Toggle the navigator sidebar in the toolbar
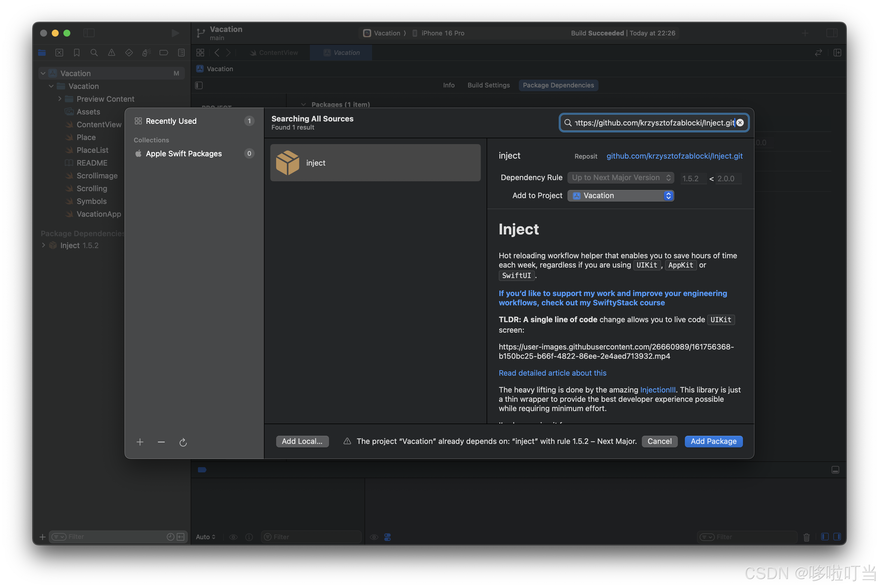879x588 pixels. (89, 33)
